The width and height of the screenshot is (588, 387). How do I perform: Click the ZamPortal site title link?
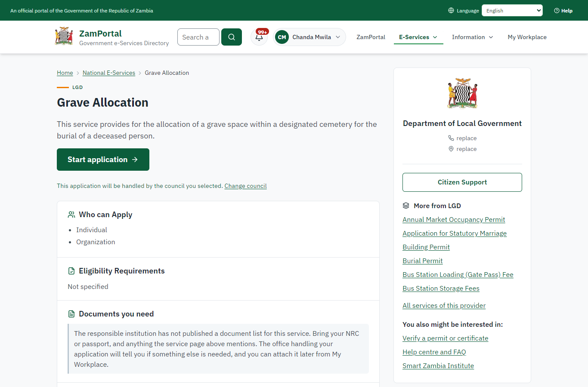pos(100,34)
